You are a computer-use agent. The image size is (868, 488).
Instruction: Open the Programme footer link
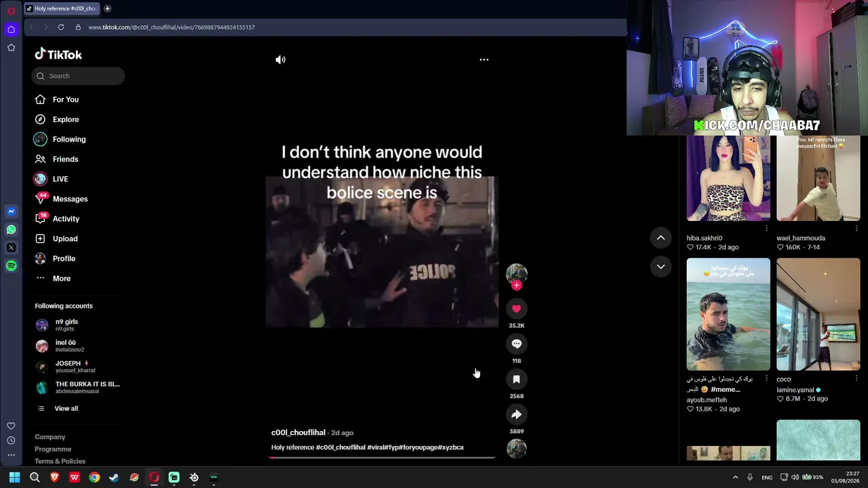(53, 449)
